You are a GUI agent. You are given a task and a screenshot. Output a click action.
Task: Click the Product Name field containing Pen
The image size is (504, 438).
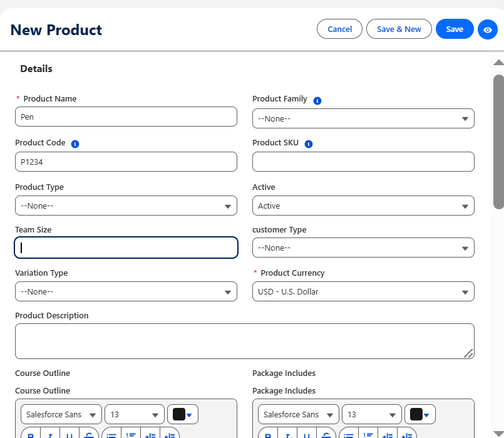point(126,117)
